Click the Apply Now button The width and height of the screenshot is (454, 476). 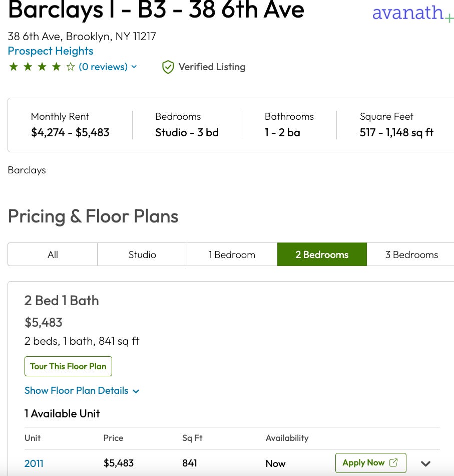click(370, 462)
